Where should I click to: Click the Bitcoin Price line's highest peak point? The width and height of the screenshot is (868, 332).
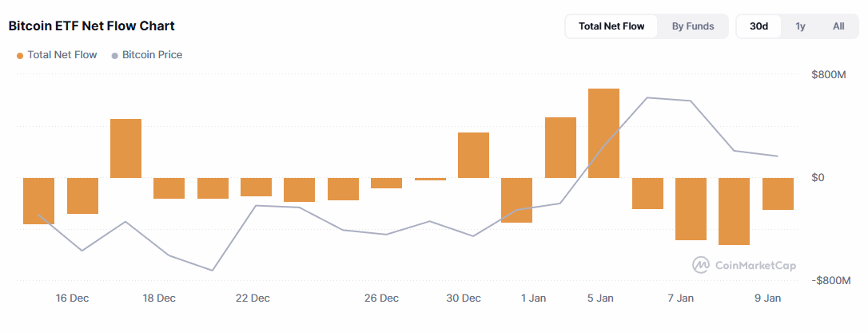(647, 98)
